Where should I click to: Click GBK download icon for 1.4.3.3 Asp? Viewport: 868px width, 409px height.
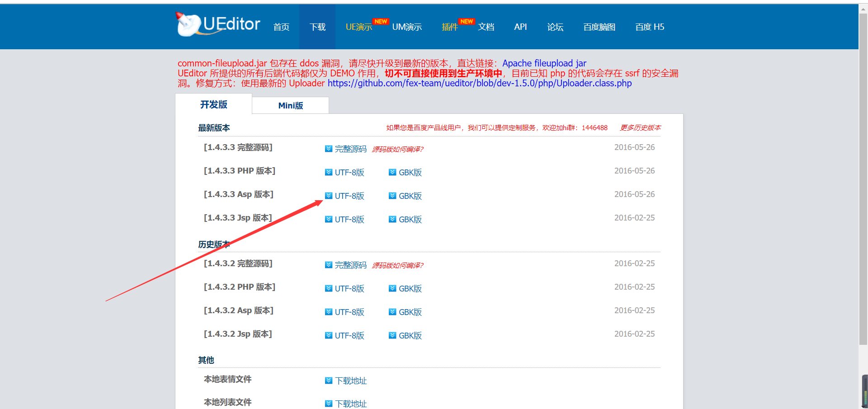pos(392,196)
